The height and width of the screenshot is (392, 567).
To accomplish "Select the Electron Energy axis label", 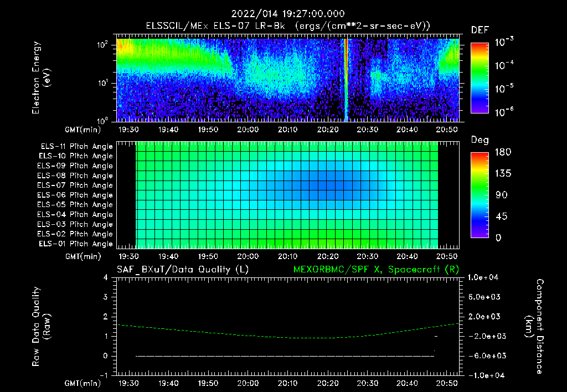I will pos(41,78).
